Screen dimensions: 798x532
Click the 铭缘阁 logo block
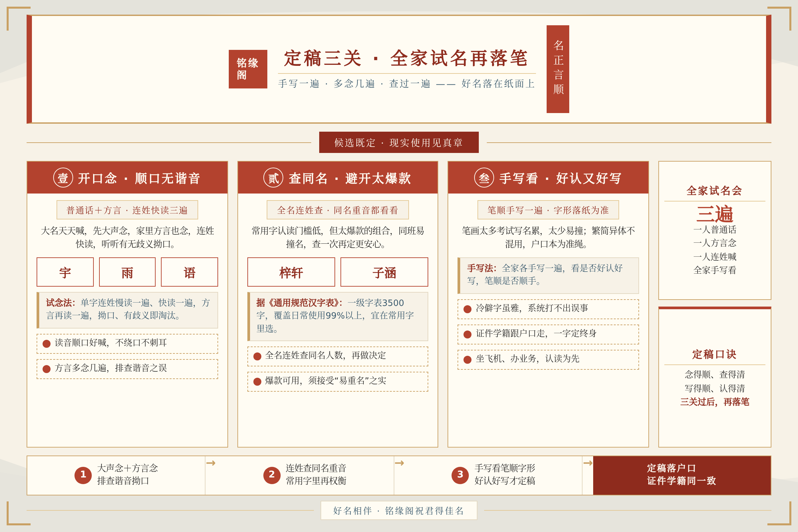248,69
